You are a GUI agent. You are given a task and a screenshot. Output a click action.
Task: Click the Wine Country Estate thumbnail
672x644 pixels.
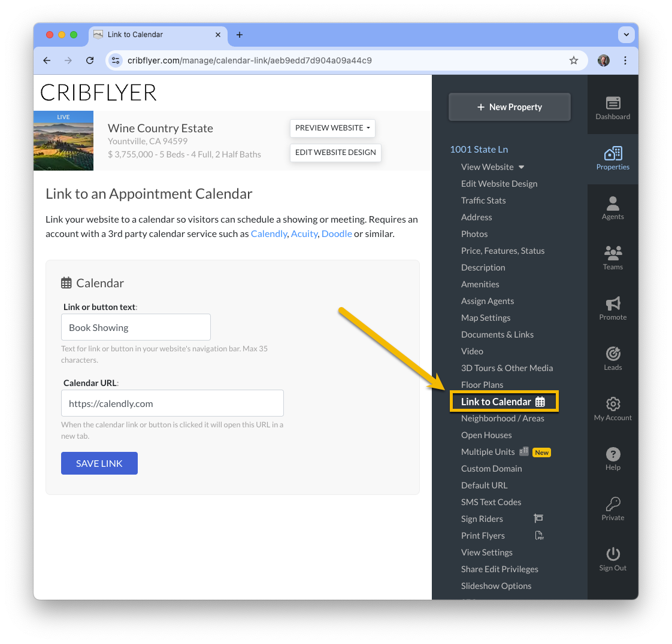pyautogui.click(x=63, y=141)
